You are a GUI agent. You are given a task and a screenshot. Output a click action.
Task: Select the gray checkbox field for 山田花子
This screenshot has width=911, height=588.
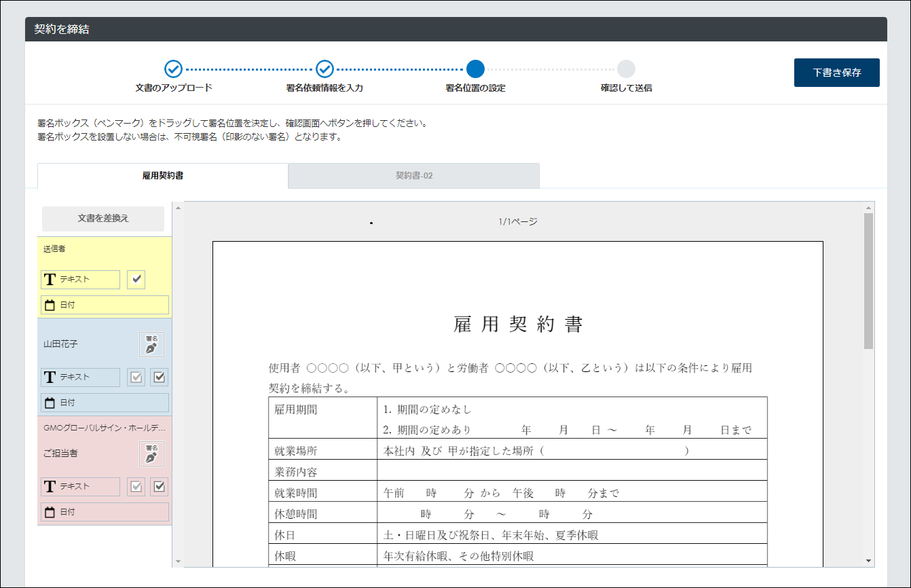(136, 377)
